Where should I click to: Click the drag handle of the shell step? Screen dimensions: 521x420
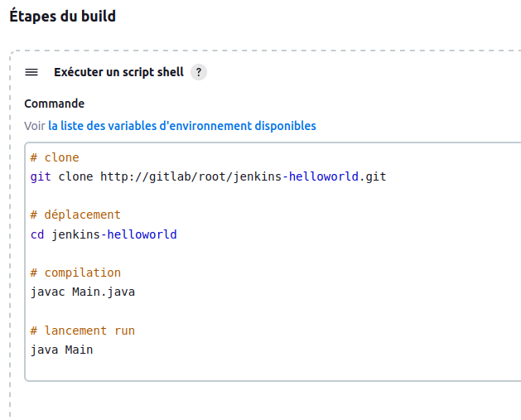(x=31, y=72)
